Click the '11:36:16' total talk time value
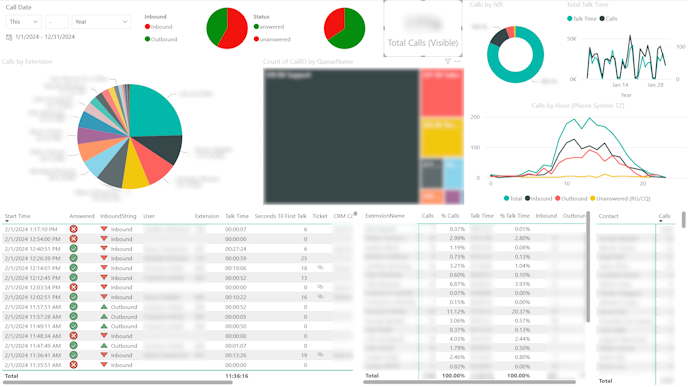Screen dimensions: 688x387 pyautogui.click(x=236, y=376)
